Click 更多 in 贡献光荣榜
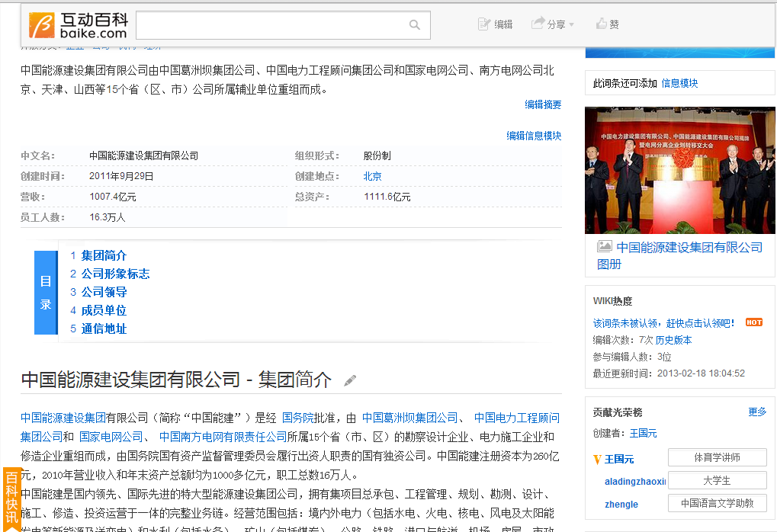Viewport: 777px width, 532px height. [x=756, y=412]
